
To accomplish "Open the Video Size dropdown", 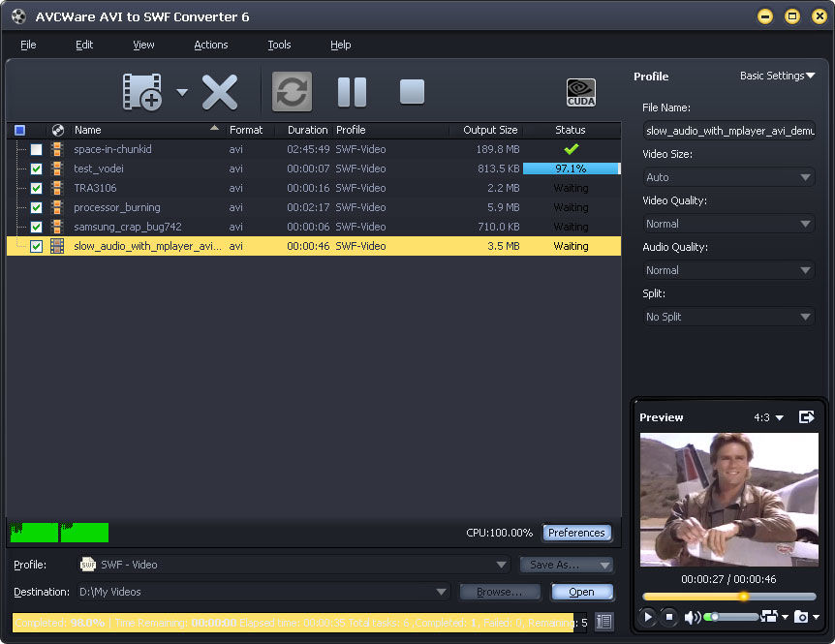I will click(728, 177).
